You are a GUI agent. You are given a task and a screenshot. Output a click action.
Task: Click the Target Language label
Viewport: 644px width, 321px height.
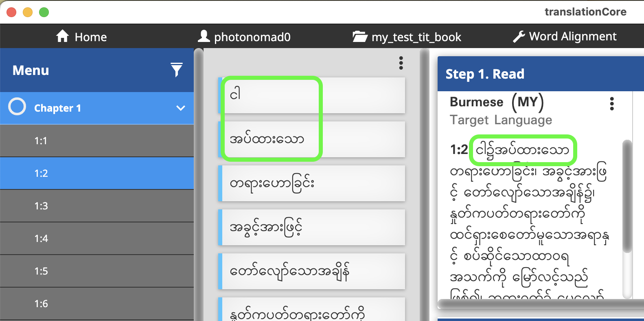coord(501,120)
